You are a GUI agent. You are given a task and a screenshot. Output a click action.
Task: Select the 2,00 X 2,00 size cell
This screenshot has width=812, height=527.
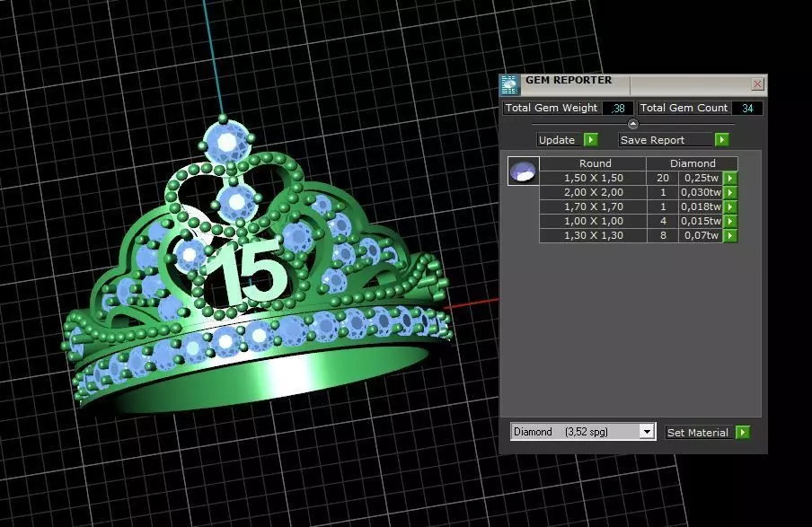pyautogui.click(x=593, y=193)
